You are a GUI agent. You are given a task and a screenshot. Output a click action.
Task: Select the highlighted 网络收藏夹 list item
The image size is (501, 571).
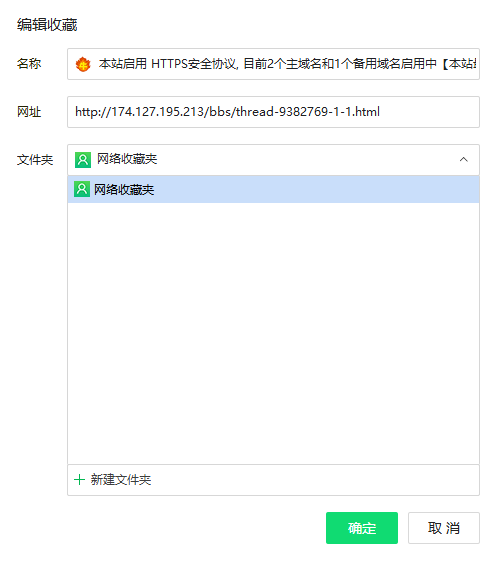click(273, 189)
